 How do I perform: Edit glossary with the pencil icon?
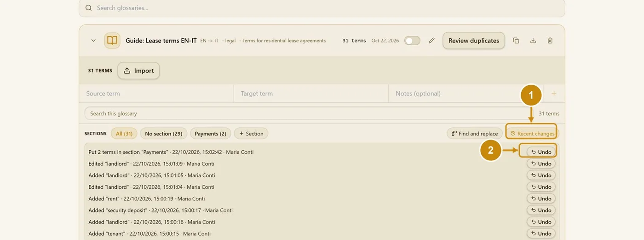[431, 41]
